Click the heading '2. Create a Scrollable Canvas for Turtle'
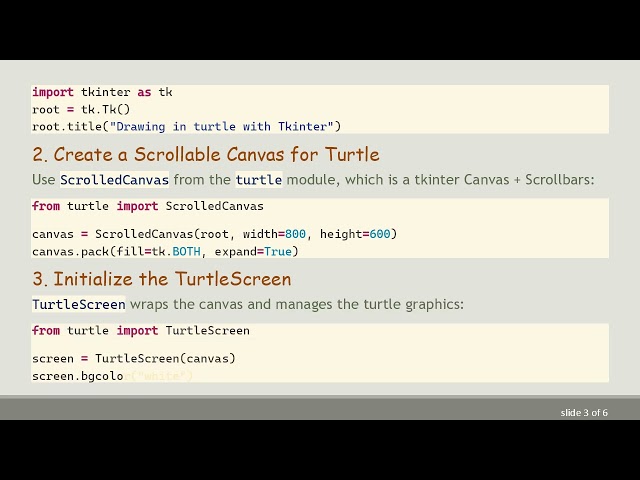Screen dimensions: 640x480 tap(206, 155)
